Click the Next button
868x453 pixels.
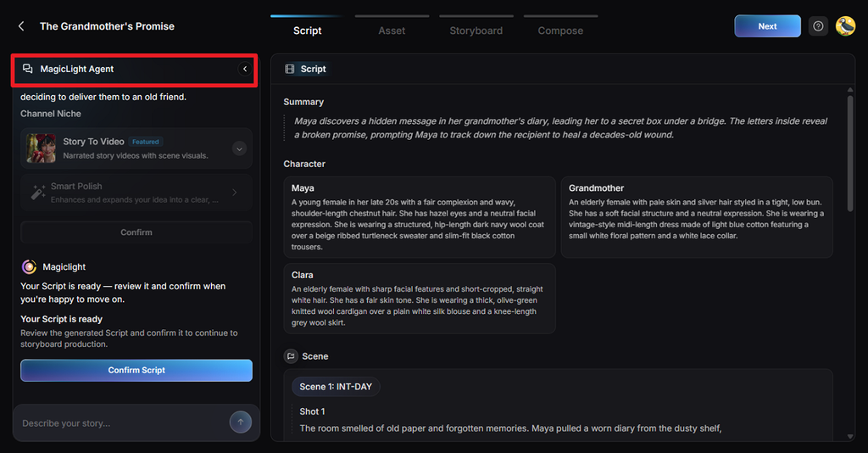click(767, 26)
